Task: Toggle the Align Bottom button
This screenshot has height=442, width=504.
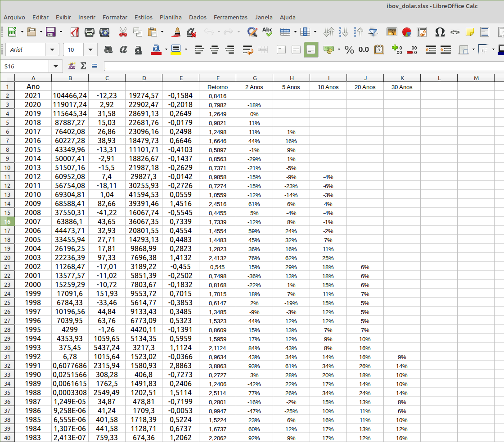Action: [x=311, y=50]
